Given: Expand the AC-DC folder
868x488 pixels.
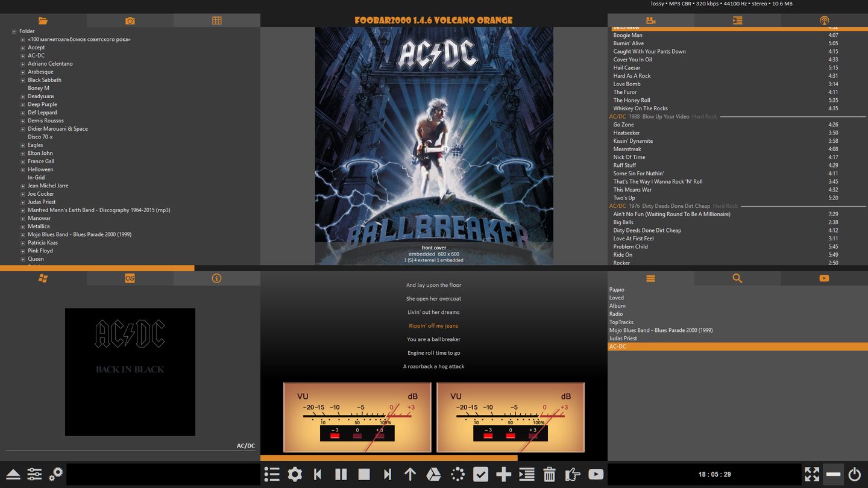Looking at the screenshot, I should tap(23, 55).
